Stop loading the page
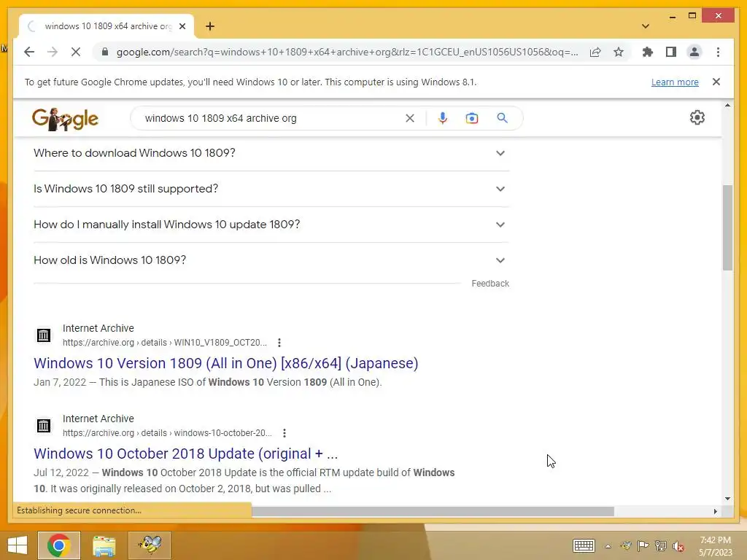The image size is (747, 560). click(x=76, y=52)
